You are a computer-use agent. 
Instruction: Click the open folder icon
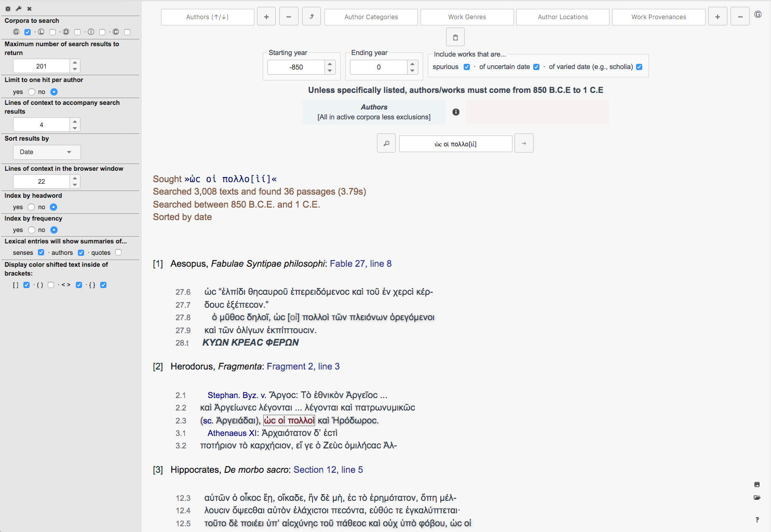tap(757, 498)
